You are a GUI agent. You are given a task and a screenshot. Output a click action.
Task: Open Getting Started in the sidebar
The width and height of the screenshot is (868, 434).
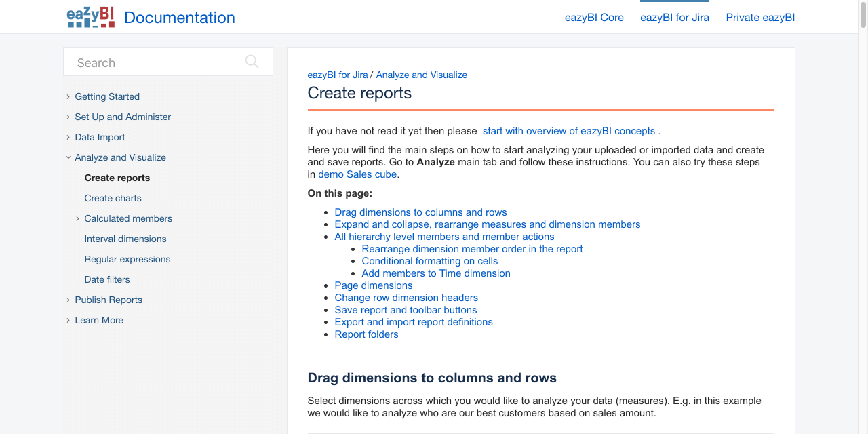pyautogui.click(x=107, y=96)
